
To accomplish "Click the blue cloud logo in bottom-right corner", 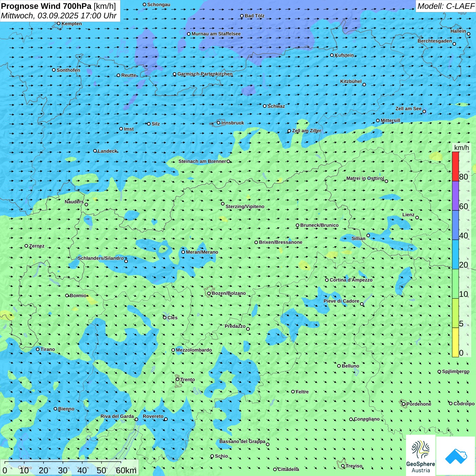I will 456,456.
